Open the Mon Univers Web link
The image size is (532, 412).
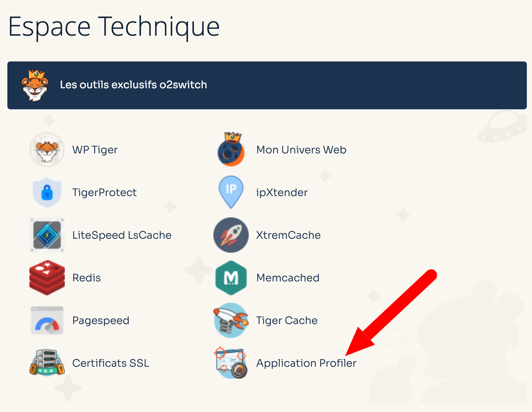301,150
